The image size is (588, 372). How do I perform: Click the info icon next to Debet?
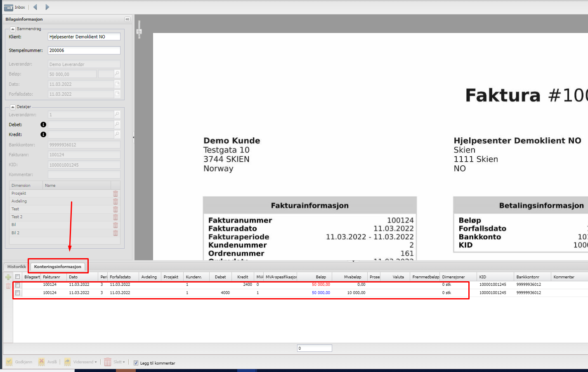point(43,125)
